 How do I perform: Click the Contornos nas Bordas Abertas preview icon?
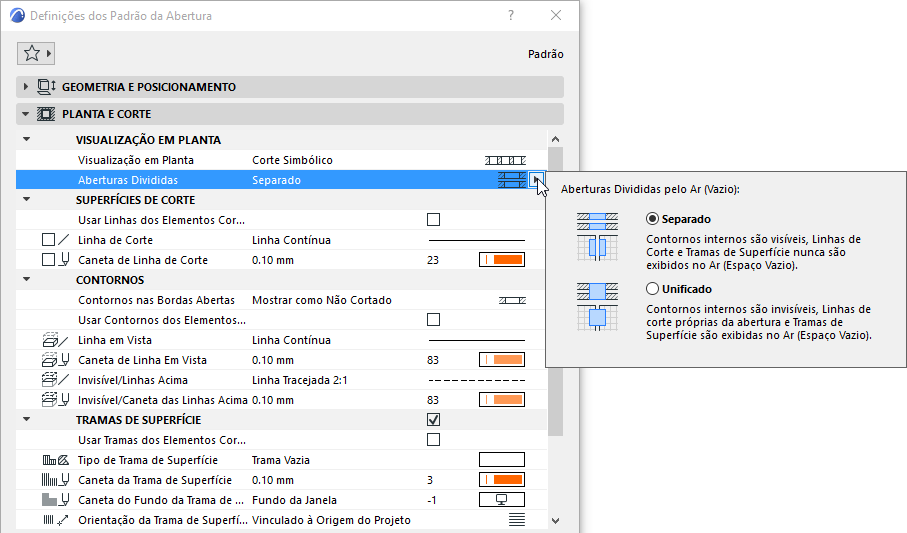[512, 300]
